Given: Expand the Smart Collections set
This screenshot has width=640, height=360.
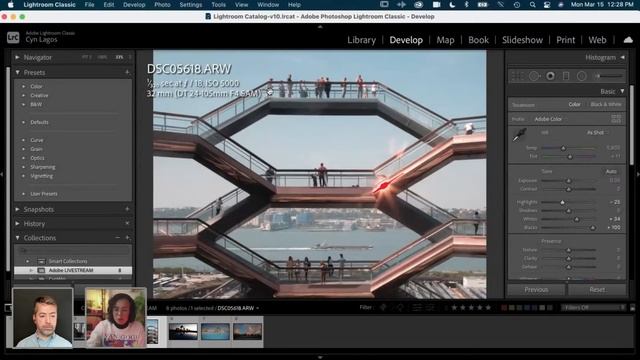Looking at the screenshot, I should point(27,261).
